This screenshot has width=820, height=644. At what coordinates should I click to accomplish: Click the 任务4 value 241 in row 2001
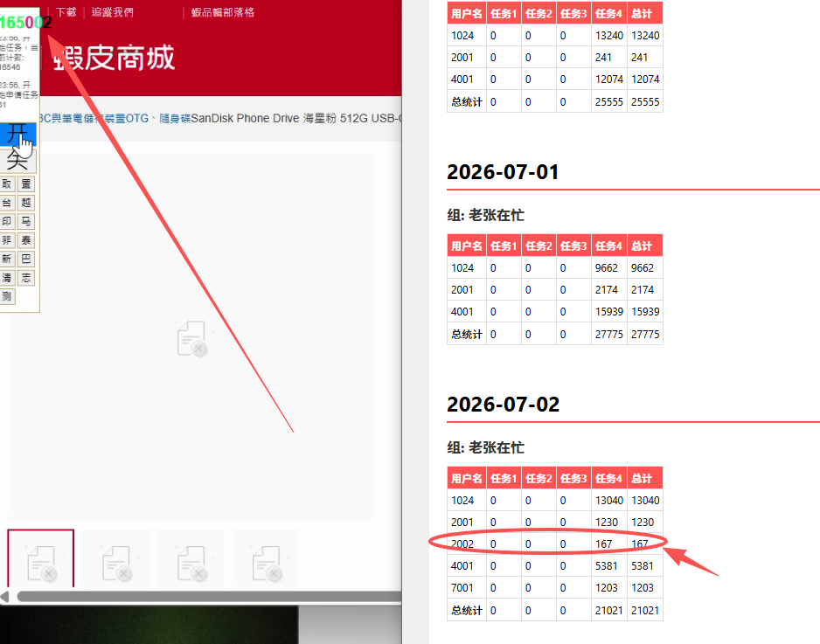[x=603, y=58]
